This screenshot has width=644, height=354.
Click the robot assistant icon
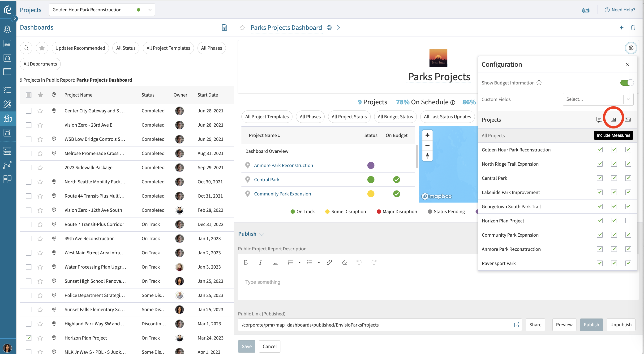tap(585, 10)
